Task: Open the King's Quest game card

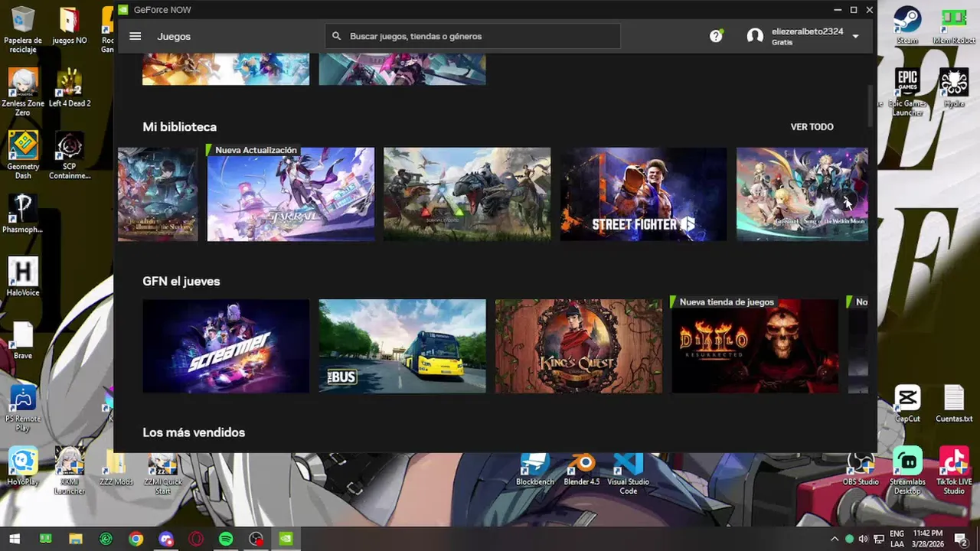Action: pyautogui.click(x=579, y=346)
